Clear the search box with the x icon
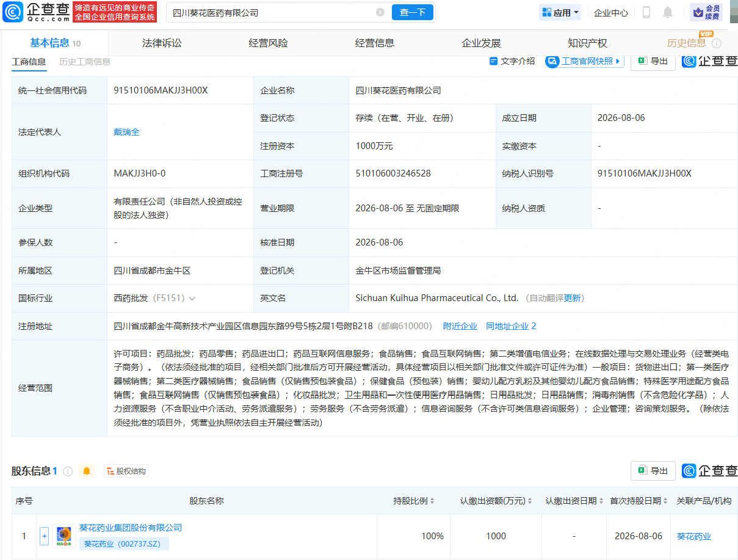 click(380, 12)
